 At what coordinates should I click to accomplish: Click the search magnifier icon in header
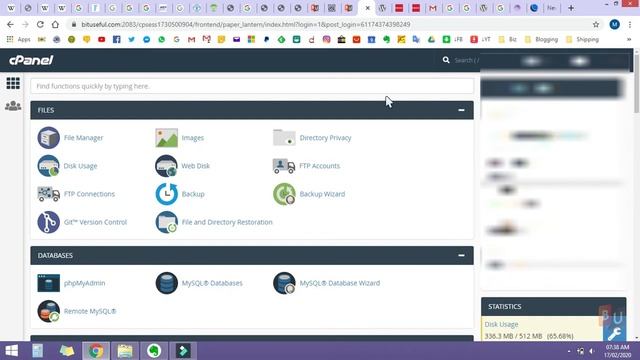446,60
